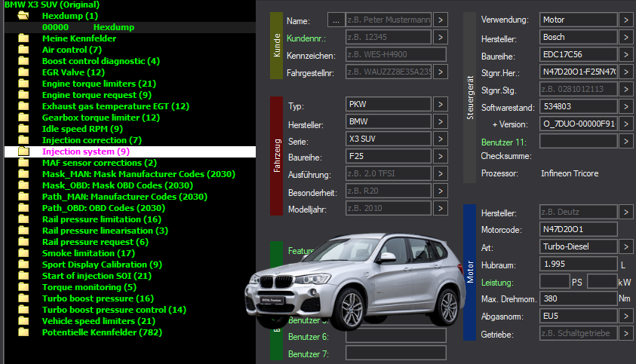636x364 pixels.
Task: Select Exhaust gas temperature EGT (12)
Action: click(x=115, y=106)
